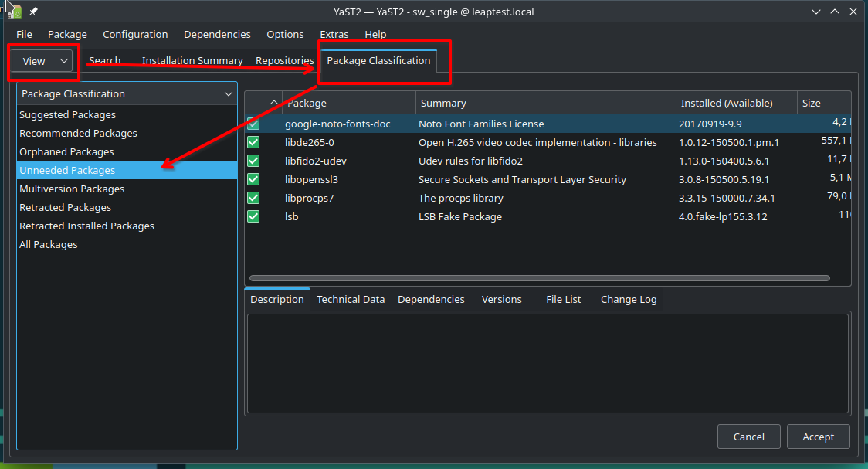Click the YaST app icon in the title bar
868x469 pixels.
click(x=12, y=10)
